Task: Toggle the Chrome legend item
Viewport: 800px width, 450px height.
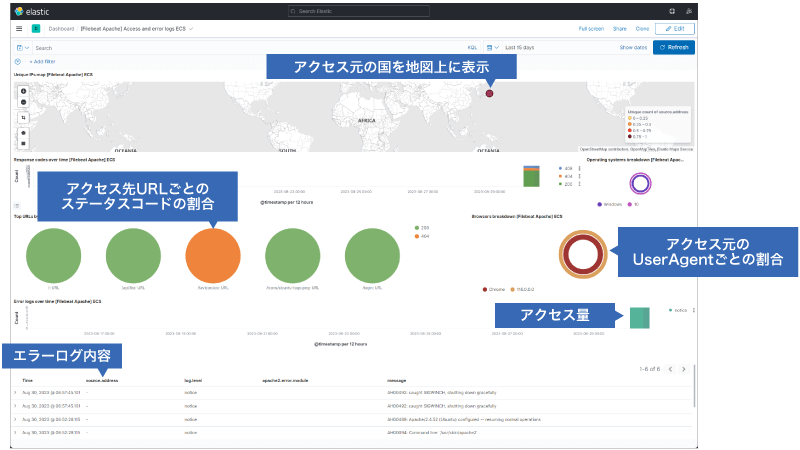Action: [493, 289]
